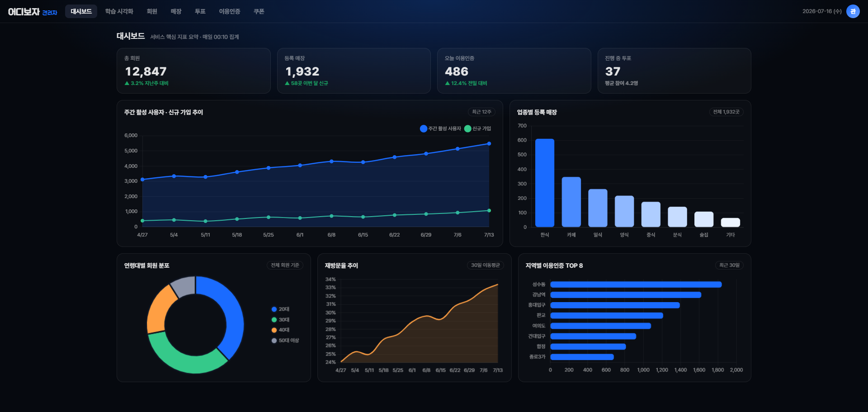
Task: Click the 판교 horizontal bar
Action: click(x=607, y=316)
